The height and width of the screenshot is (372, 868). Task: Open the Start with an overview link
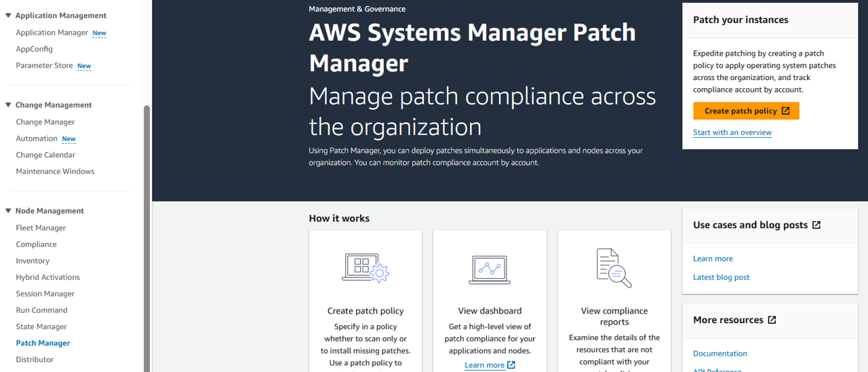click(732, 132)
